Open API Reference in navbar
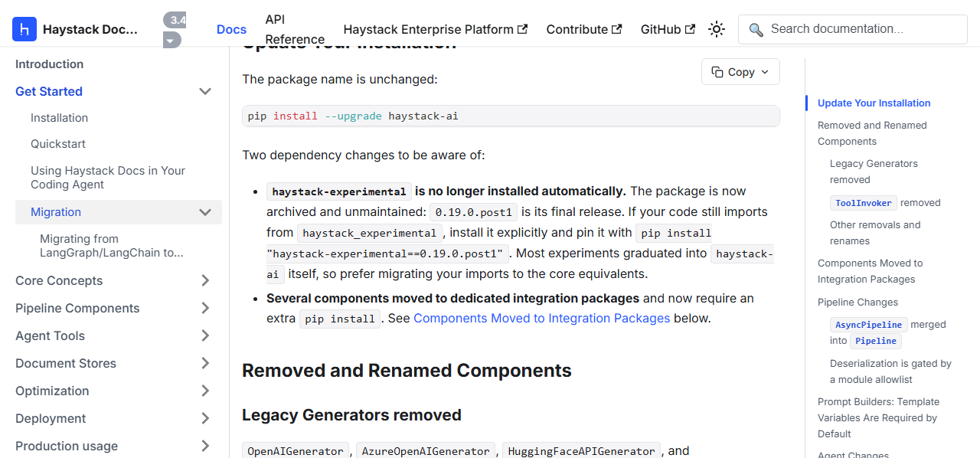980x458 pixels. (x=295, y=29)
